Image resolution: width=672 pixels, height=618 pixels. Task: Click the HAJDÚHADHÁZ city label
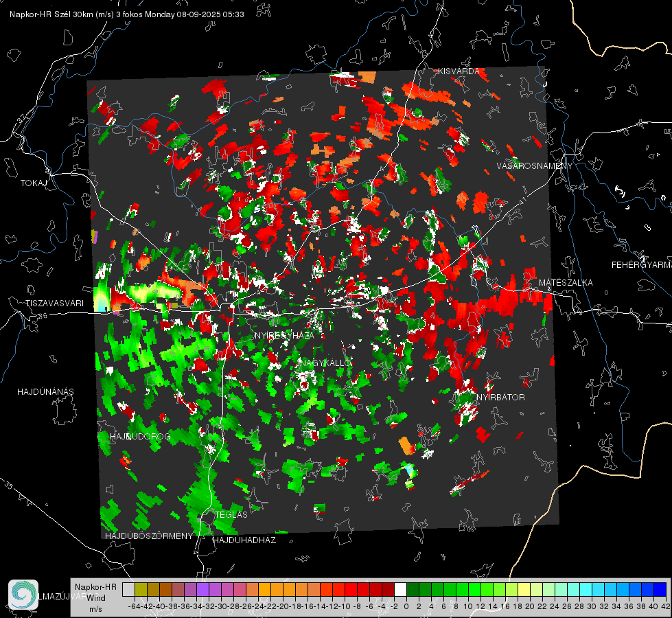pos(244,540)
